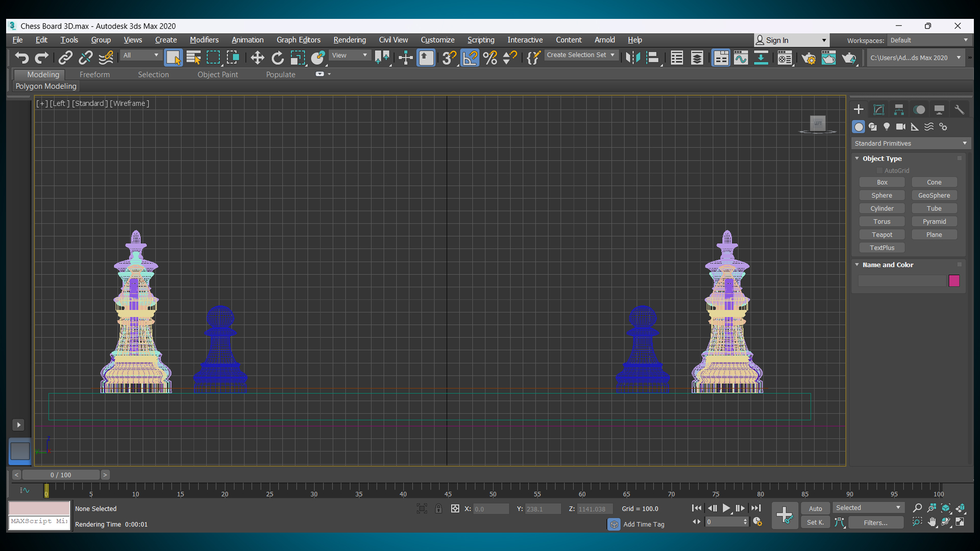Activate the Select Object tool

pyautogui.click(x=173, y=58)
